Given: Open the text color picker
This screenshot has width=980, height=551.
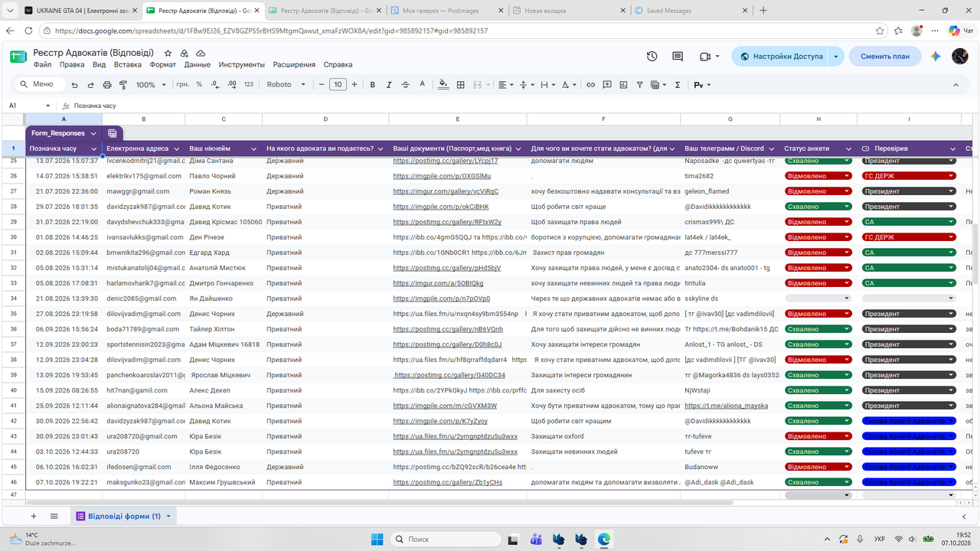Looking at the screenshot, I should pos(422,85).
